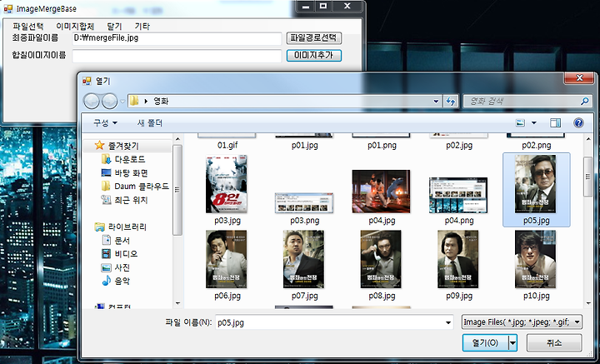Select 즐겨찾기 in navigation pane
The height and width of the screenshot is (364, 600).
[x=123, y=146]
